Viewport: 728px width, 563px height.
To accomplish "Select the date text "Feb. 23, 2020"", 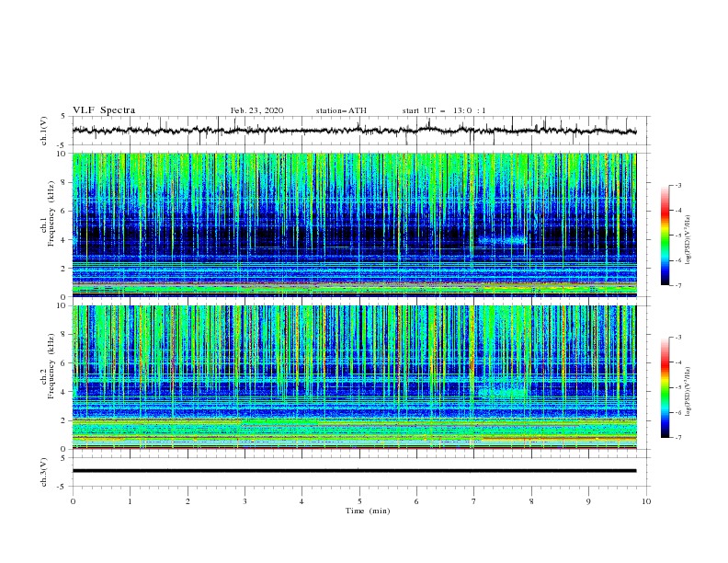I will tap(256, 110).
